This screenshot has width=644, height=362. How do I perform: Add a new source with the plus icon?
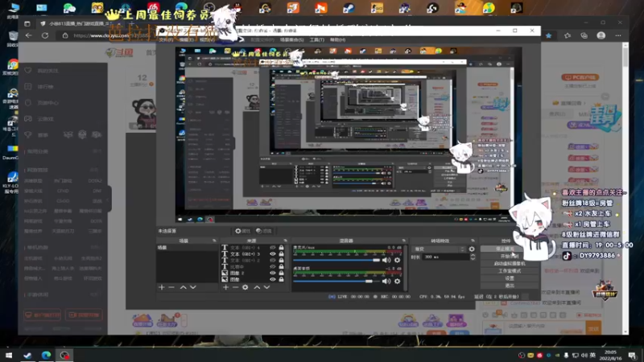pyautogui.click(x=225, y=287)
